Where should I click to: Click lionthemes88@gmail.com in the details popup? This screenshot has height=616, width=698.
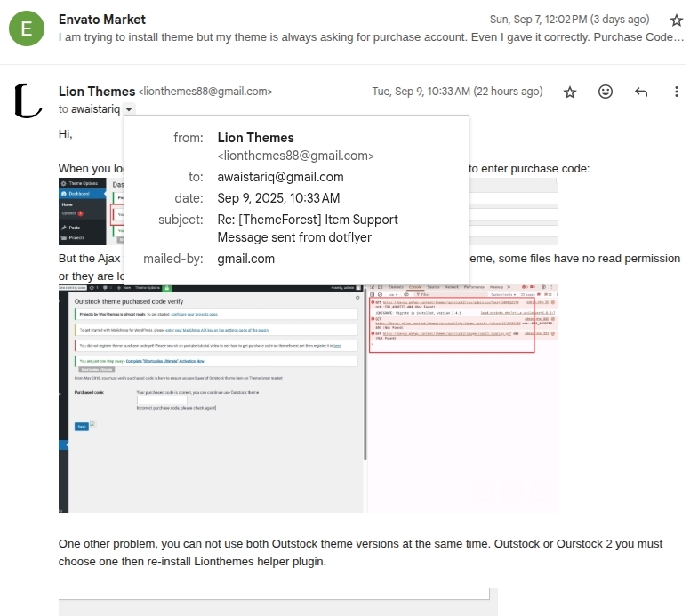point(295,156)
